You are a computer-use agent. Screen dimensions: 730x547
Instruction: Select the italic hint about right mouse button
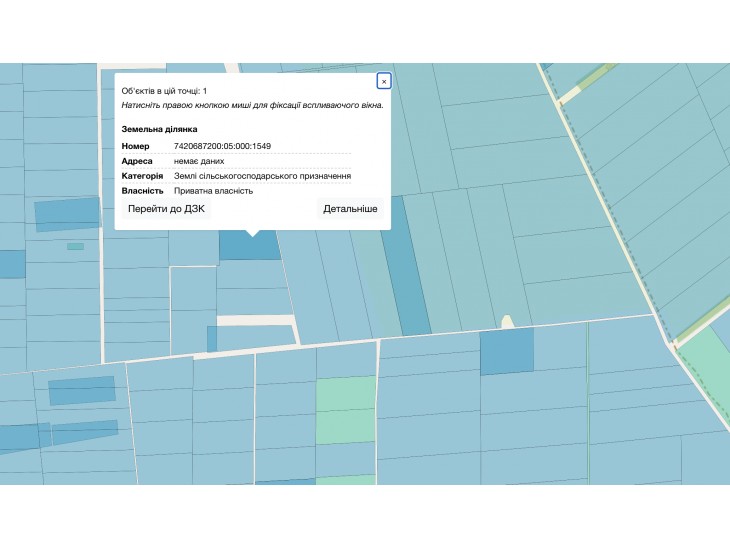click(x=252, y=105)
